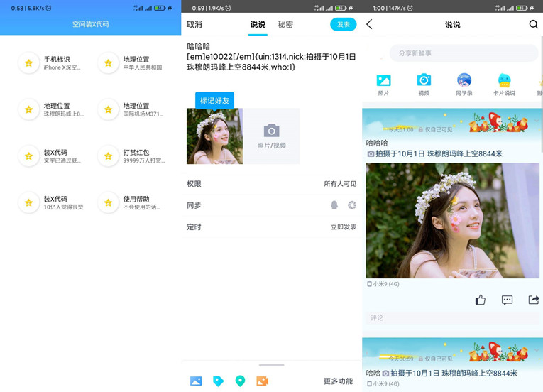Tap the blue image icon in bottom toolbar

[x=196, y=381]
